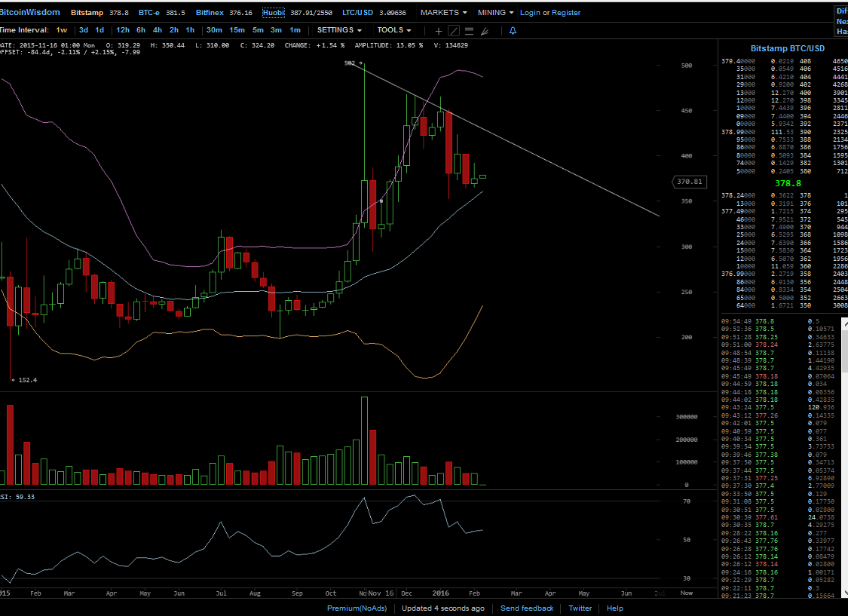Switch to 1w time interval
The image size is (848, 616).
click(x=62, y=30)
